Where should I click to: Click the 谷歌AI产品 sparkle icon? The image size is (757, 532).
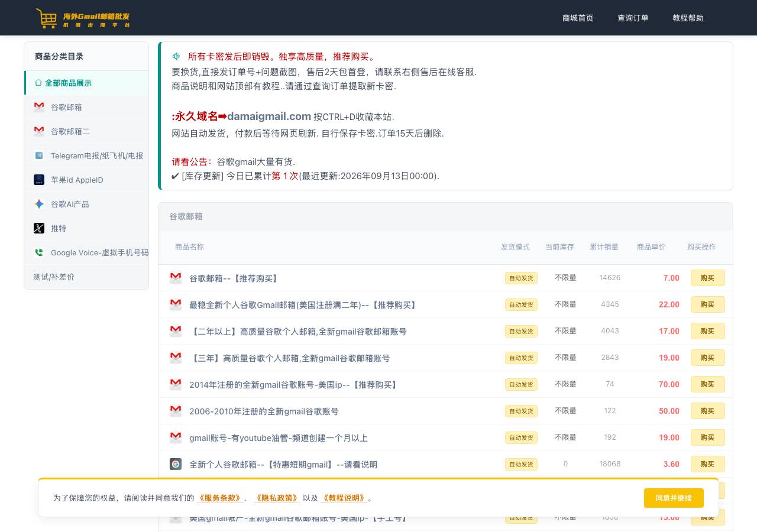click(39, 204)
